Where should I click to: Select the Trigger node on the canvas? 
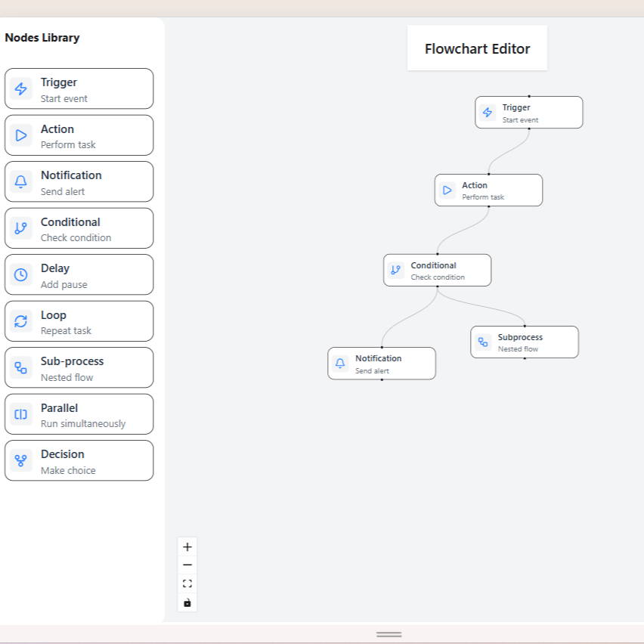click(x=528, y=113)
